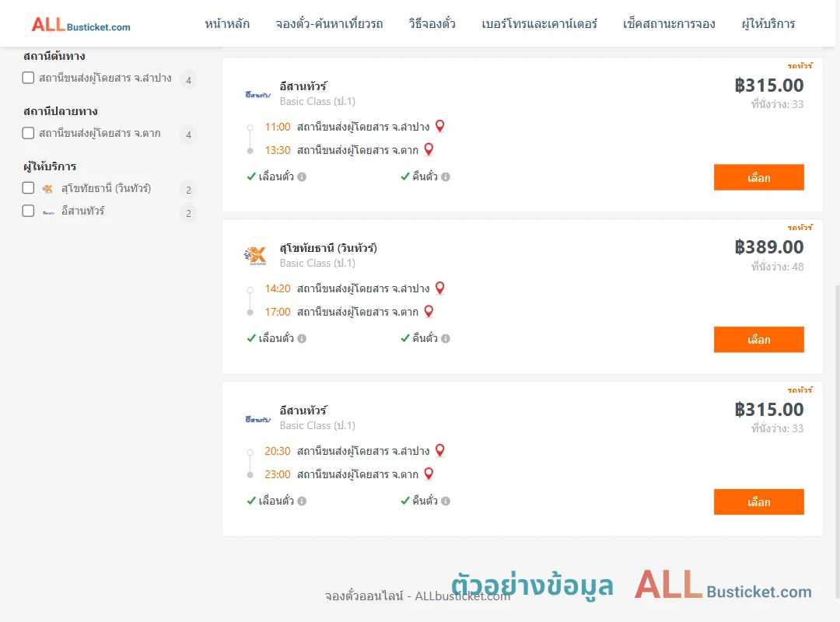Open ผู้ให้บริการ menu item

coord(768,24)
